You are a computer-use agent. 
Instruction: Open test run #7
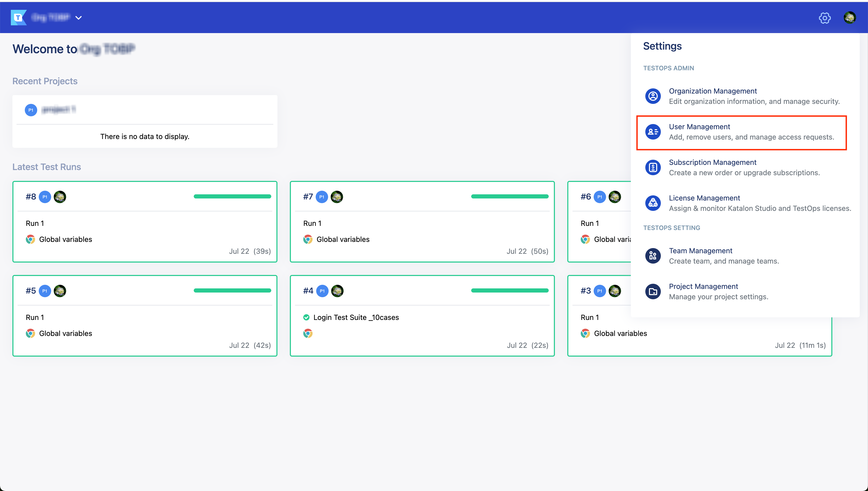pos(308,197)
